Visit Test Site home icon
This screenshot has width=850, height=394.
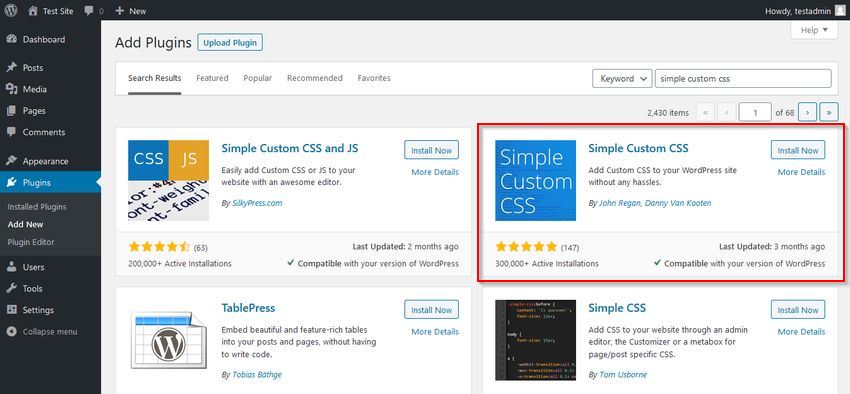point(33,11)
